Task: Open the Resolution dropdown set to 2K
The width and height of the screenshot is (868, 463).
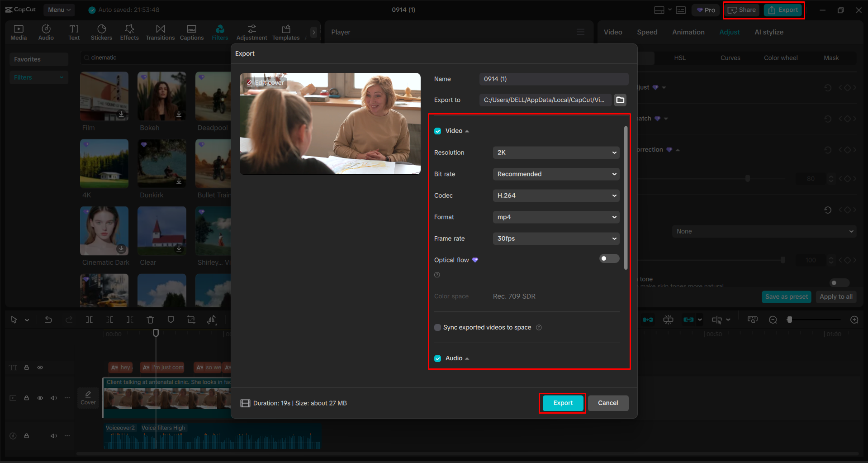Action: tap(555, 153)
